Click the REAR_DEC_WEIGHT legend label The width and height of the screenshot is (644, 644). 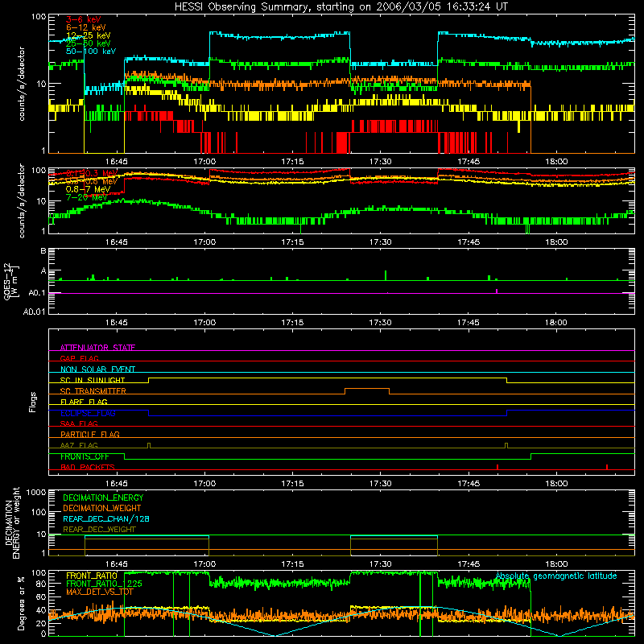[x=99, y=530]
